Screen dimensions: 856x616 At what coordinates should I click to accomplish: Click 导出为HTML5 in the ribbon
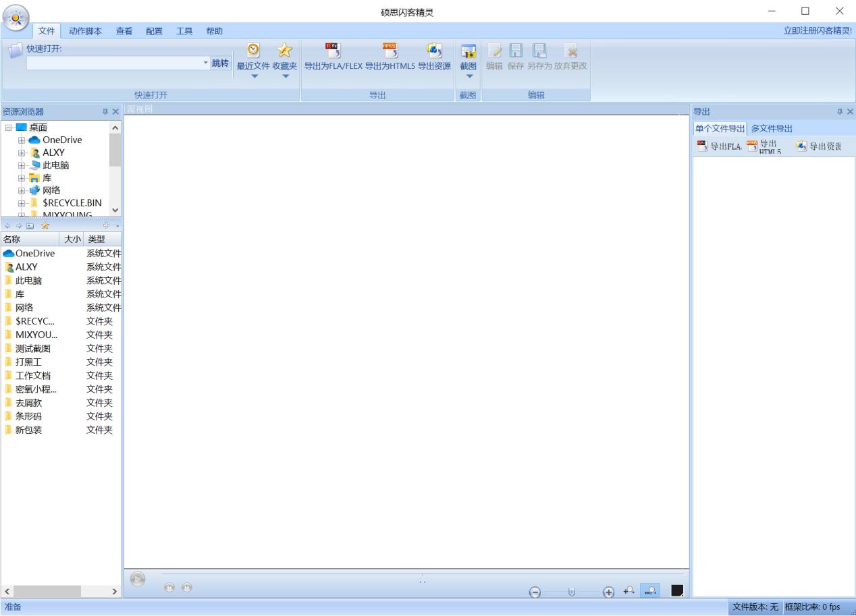click(390, 57)
